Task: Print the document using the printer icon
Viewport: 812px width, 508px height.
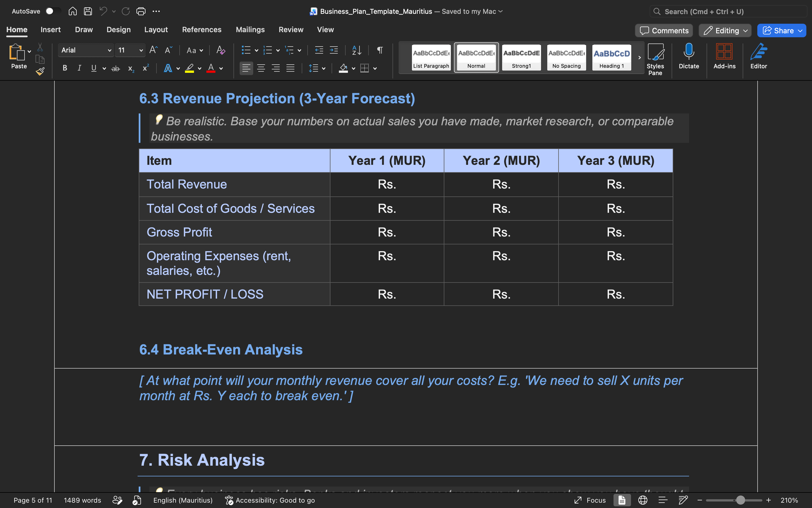Action: tap(141, 11)
